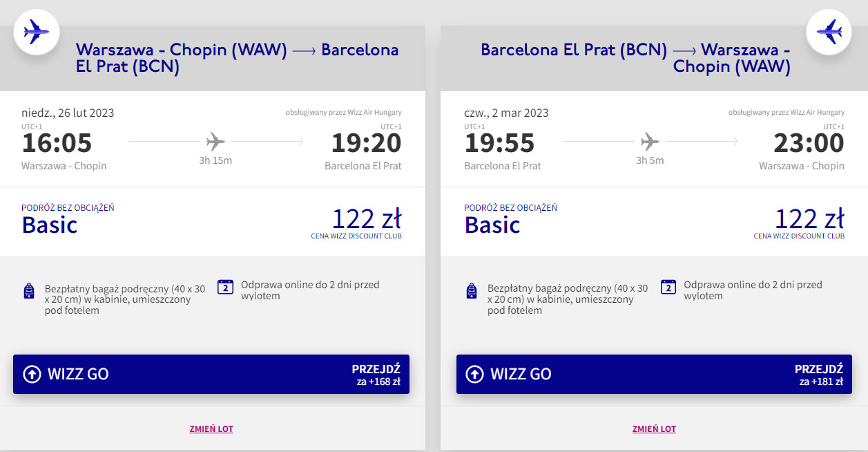The image size is (868, 452).
Task: Click the backpack icon in the outbound card
Action: point(29,291)
